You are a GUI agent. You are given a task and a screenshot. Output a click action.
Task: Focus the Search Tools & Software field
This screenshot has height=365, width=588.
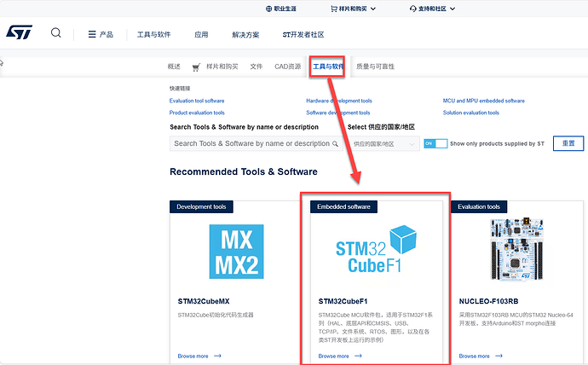pyautogui.click(x=257, y=143)
